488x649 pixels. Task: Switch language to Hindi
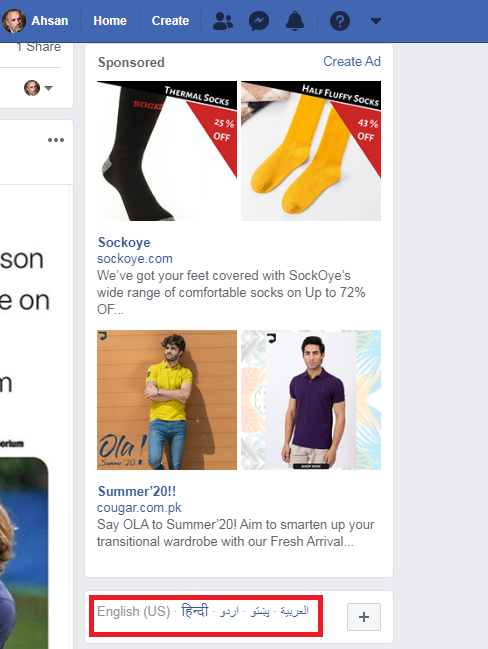tap(195, 611)
